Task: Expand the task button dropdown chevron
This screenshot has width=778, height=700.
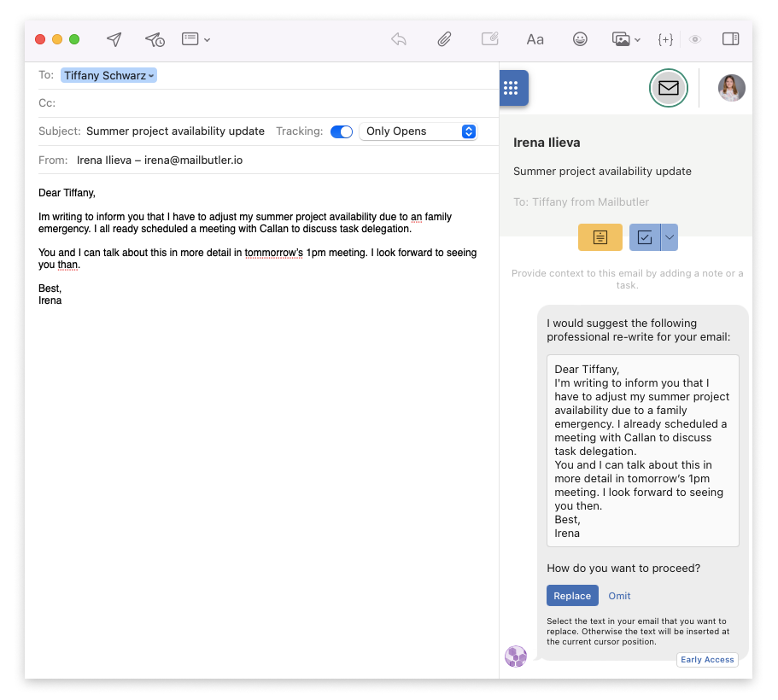Action: coord(670,237)
